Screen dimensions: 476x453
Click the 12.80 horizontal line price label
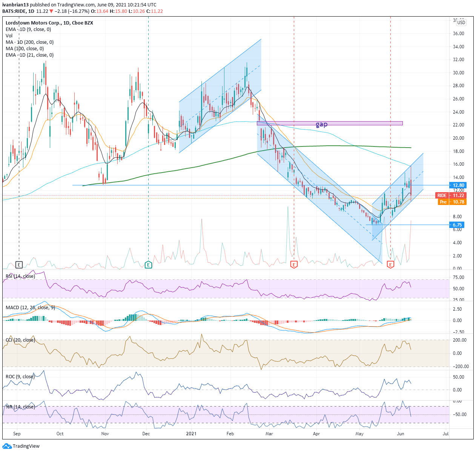[458, 185]
